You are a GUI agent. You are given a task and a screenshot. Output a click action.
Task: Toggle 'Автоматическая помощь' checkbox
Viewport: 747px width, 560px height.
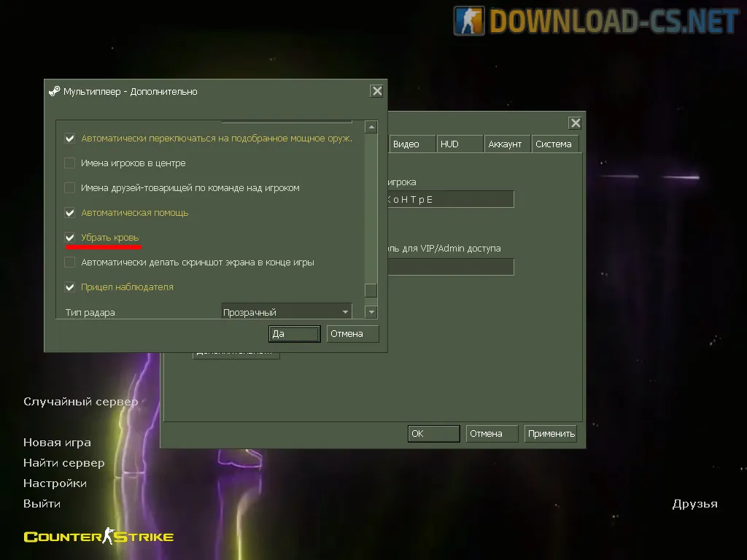(x=69, y=213)
